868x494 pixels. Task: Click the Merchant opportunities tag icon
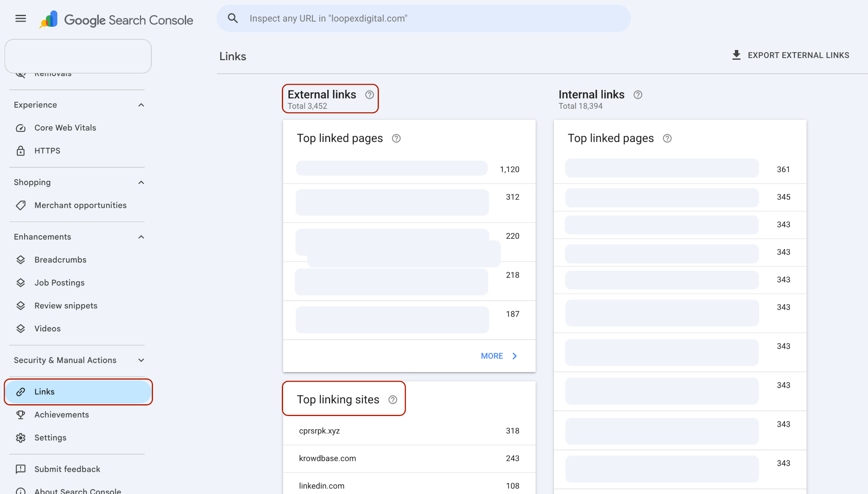20,205
